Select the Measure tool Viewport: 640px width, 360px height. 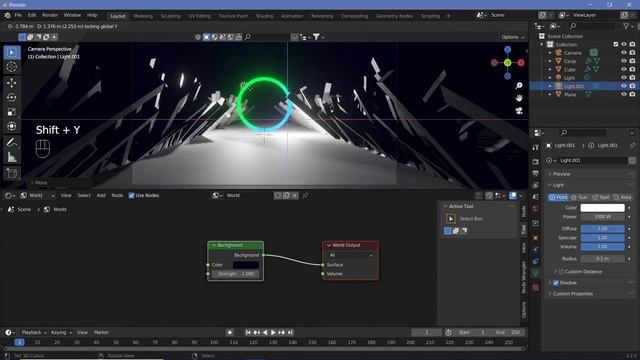12,156
